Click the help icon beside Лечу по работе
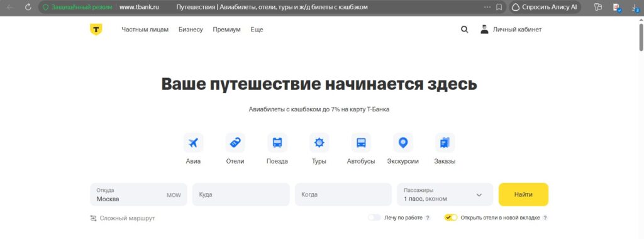Screen dimensions: 644x239 pos(428,218)
